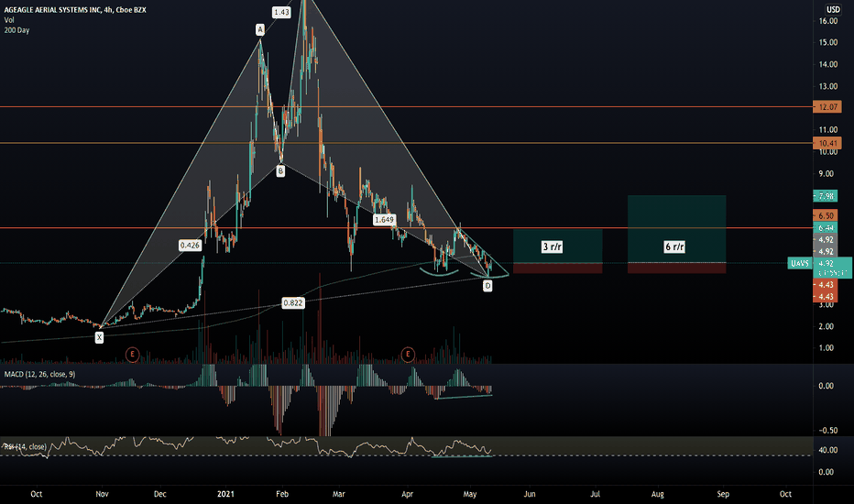Click the Apr label on time axis

408,494
